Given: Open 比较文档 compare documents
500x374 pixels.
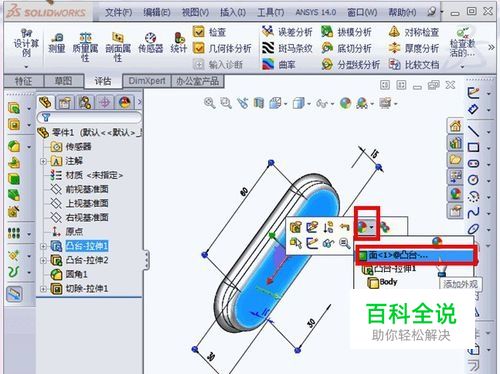Looking at the screenshot, I should pyautogui.click(x=414, y=64).
